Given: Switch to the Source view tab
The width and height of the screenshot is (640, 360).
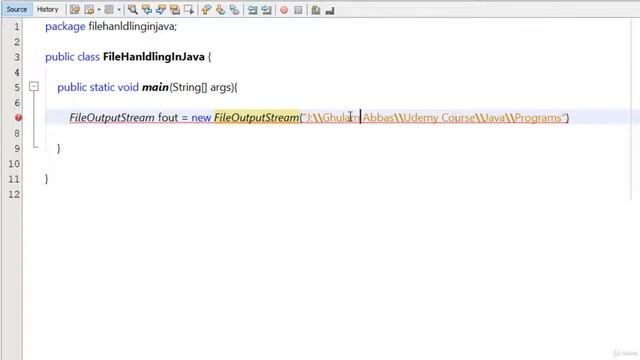Looking at the screenshot, I should (x=17, y=9).
